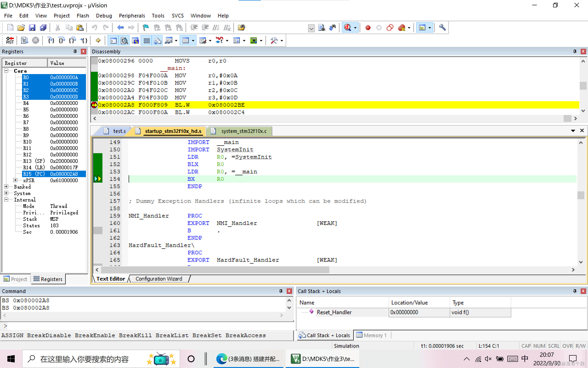
Task: Click the R13 (SP) register row
Action: click(x=54, y=161)
